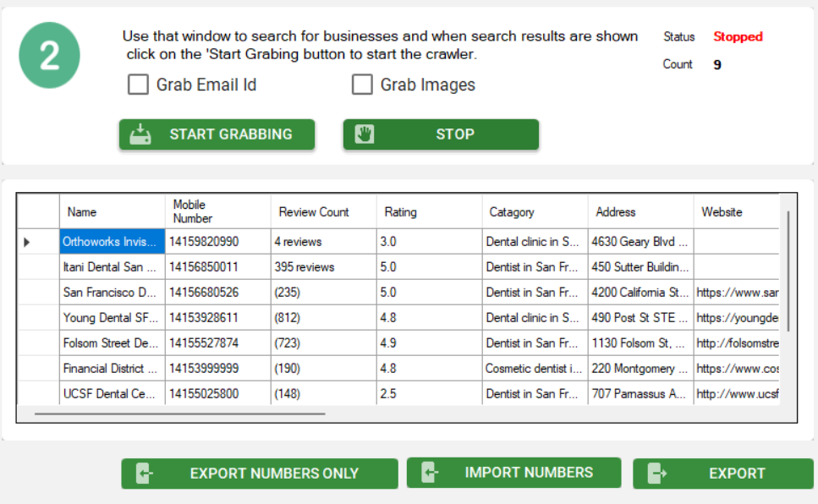Select the Folsom Street De... name cell
This screenshot has width=818, height=504.
tap(113, 342)
